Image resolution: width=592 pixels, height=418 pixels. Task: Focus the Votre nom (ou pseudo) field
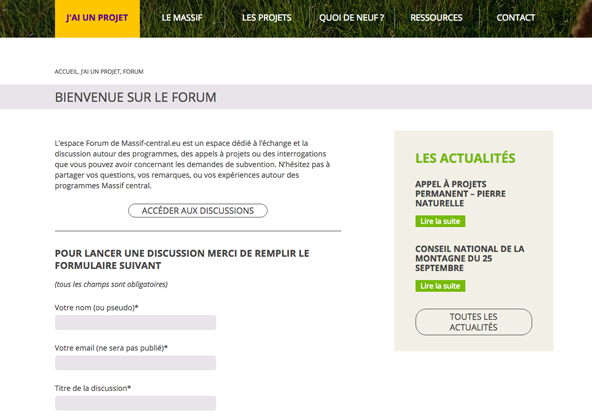[136, 322]
